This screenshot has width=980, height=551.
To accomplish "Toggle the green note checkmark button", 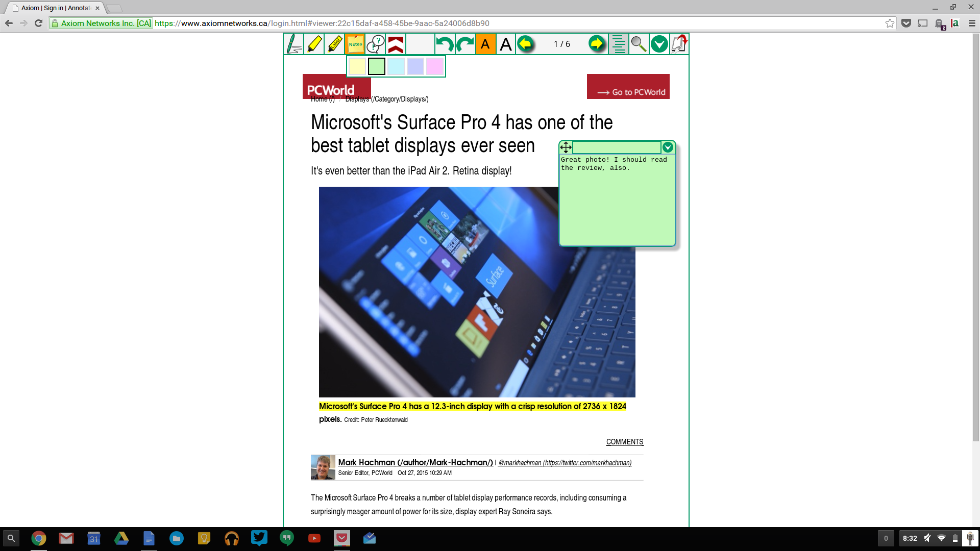I will click(667, 146).
